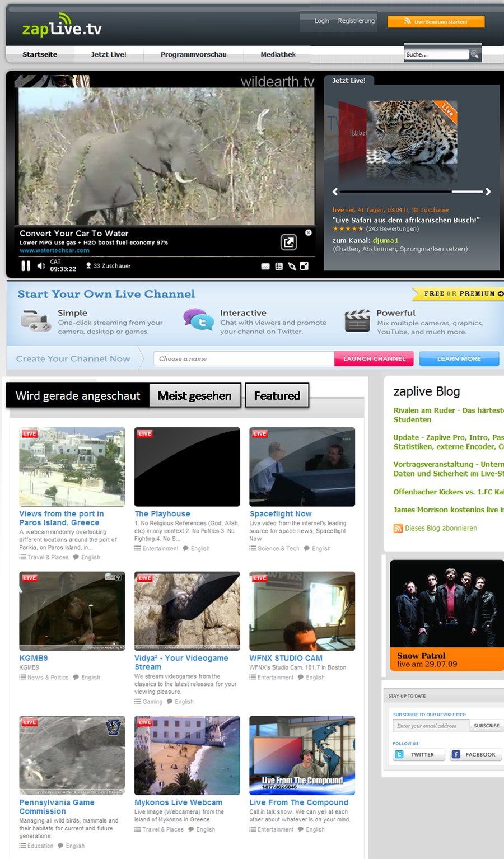The height and width of the screenshot is (859, 504).
Task: Open the Jetzt Live! menu item
Action: click(x=109, y=54)
